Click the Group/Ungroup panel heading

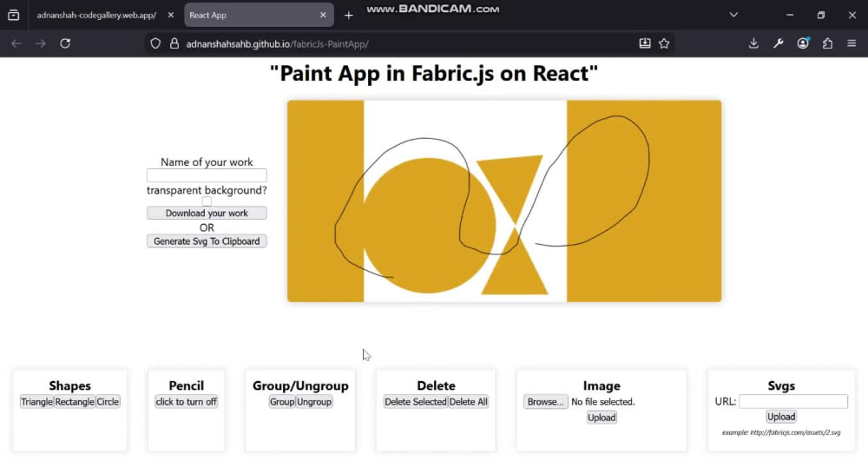300,385
